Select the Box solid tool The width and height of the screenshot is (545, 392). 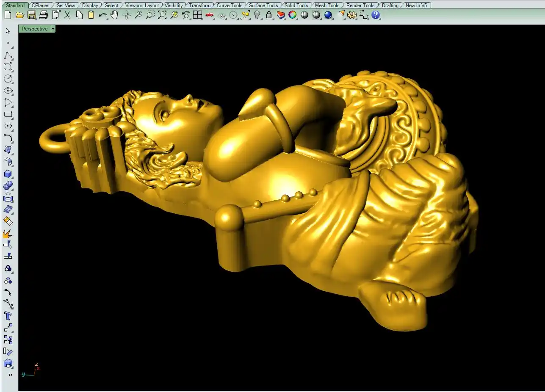8,174
